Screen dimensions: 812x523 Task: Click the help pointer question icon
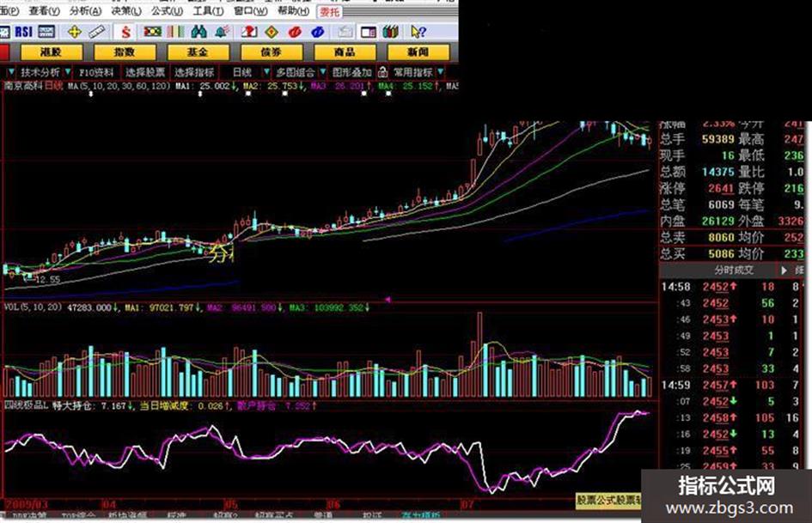pyautogui.click(x=418, y=32)
